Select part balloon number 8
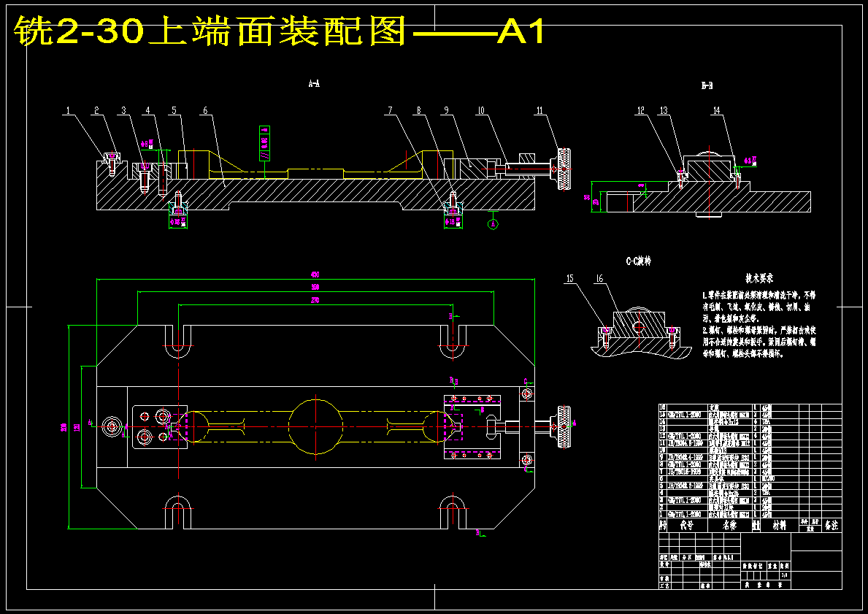 [419, 111]
